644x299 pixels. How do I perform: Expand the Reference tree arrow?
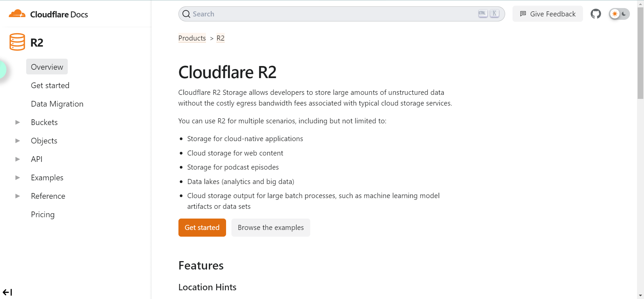pos(18,196)
